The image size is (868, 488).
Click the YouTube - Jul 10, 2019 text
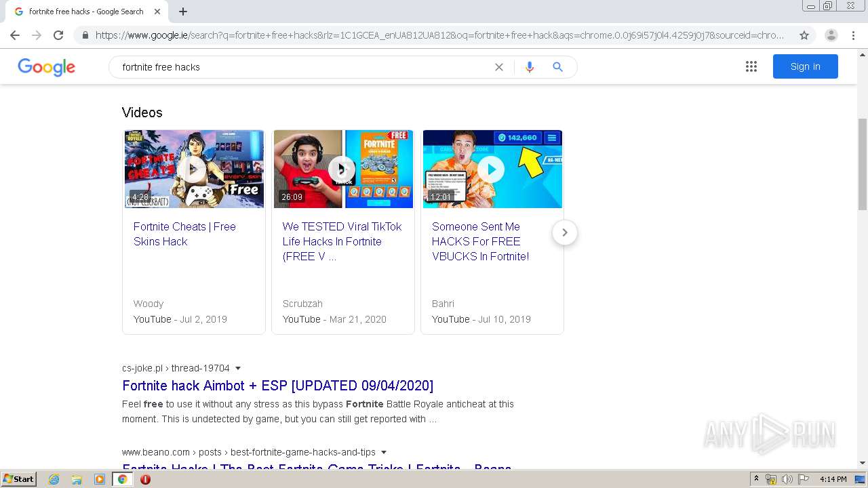(x=481, y=319)
